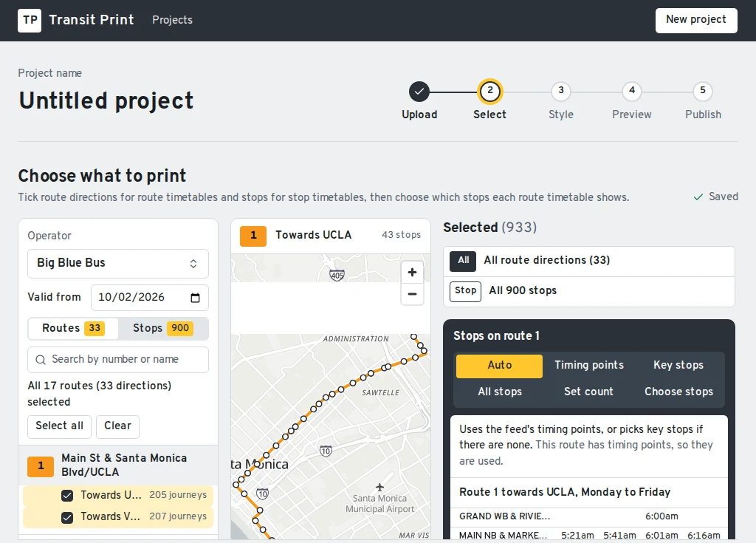Viewport: 756px width, 543px height.
Task: Zoom in on the route map
Action: coord(412,272)
